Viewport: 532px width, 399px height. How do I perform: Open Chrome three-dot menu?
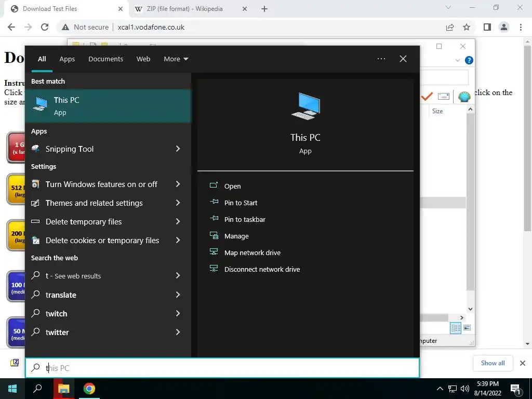tap(521, 27)
